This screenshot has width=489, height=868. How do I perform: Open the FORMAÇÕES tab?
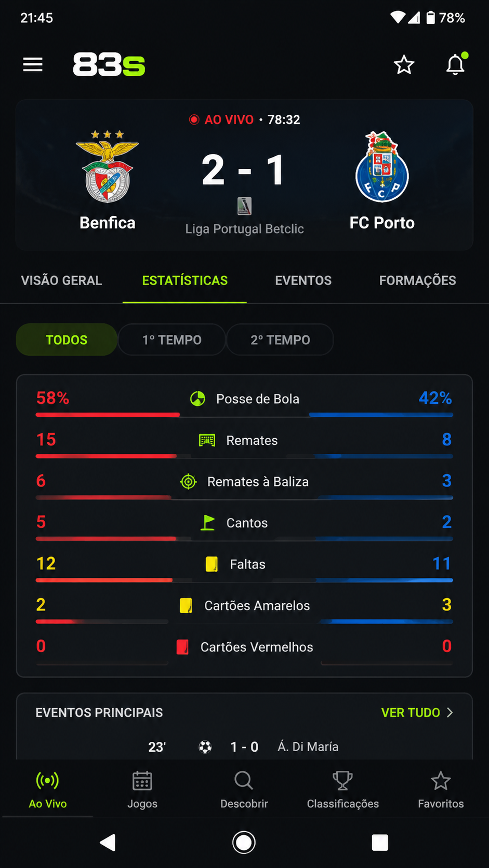[418, 280]
